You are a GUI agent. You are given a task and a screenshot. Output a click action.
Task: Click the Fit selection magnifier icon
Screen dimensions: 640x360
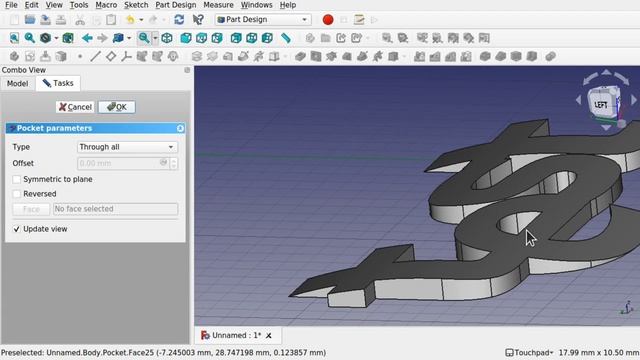tap(29, 38)
